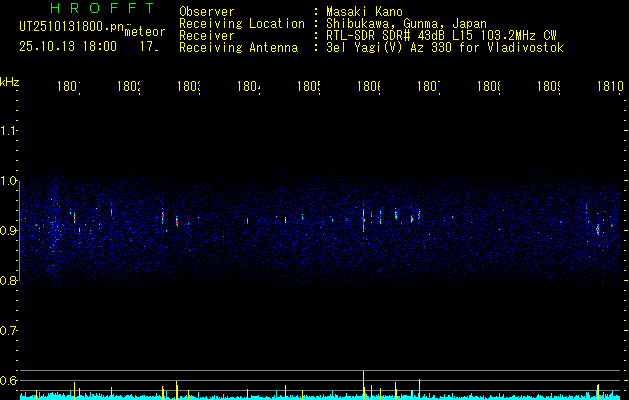Select the file name UT2510131800.pn
629x400 pixels.
71,27
